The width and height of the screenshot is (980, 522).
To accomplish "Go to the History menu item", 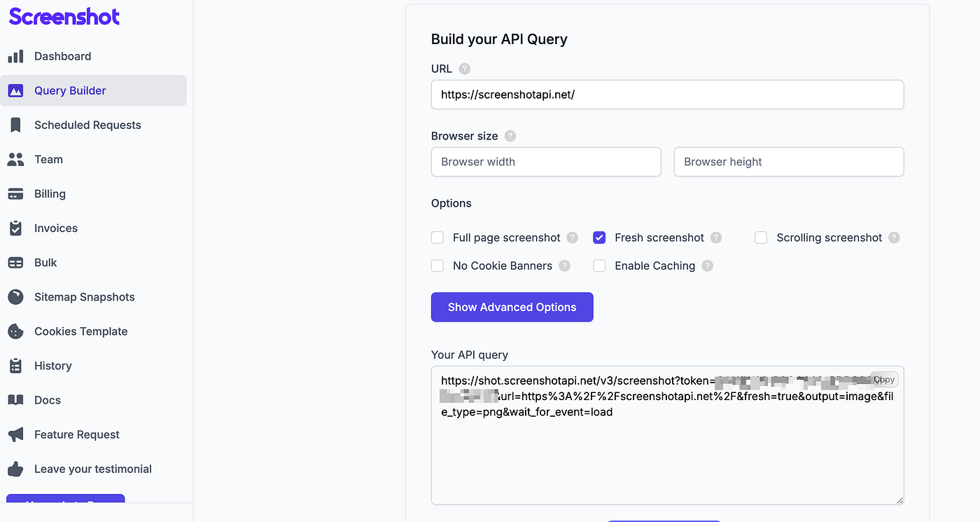I will [x=52, y=366].
